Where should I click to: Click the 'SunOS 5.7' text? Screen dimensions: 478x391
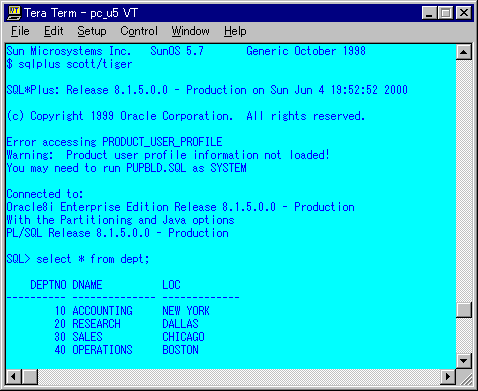pyautogui.click(x=177, y=51)
